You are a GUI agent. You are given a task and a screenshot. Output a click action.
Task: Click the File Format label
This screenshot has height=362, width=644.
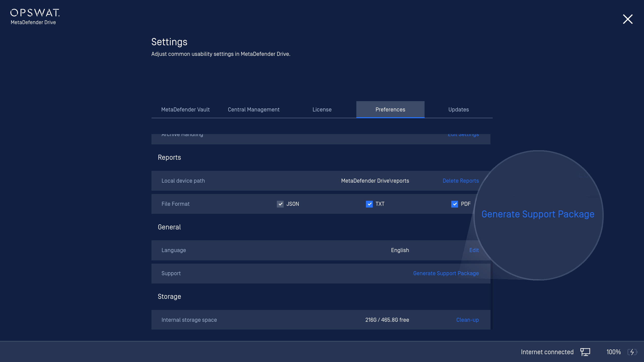point(175,204)
